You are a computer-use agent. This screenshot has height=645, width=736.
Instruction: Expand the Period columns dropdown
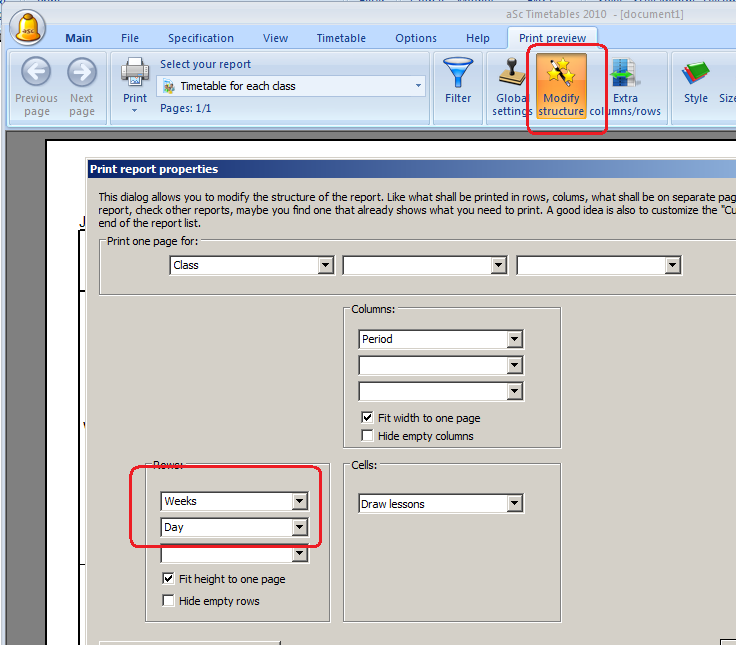[x=514, y=339]
